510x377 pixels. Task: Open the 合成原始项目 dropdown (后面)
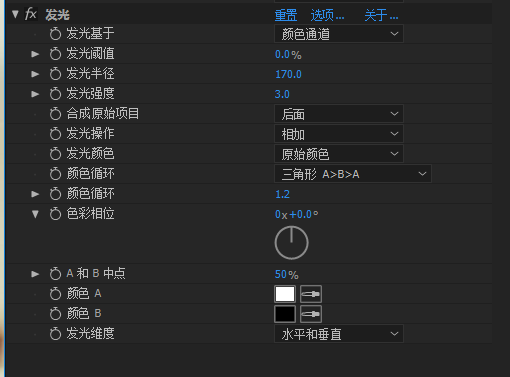(x=339, y=114)
